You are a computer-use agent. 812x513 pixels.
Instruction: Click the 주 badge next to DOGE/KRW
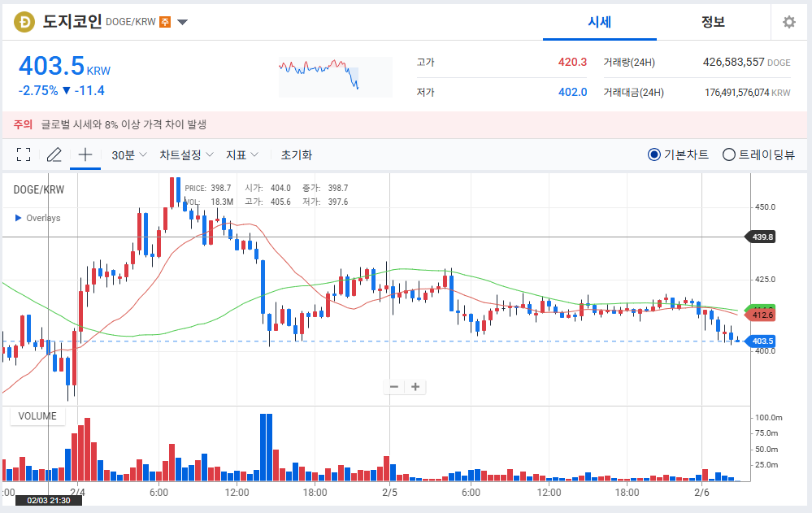coord(166,22)
